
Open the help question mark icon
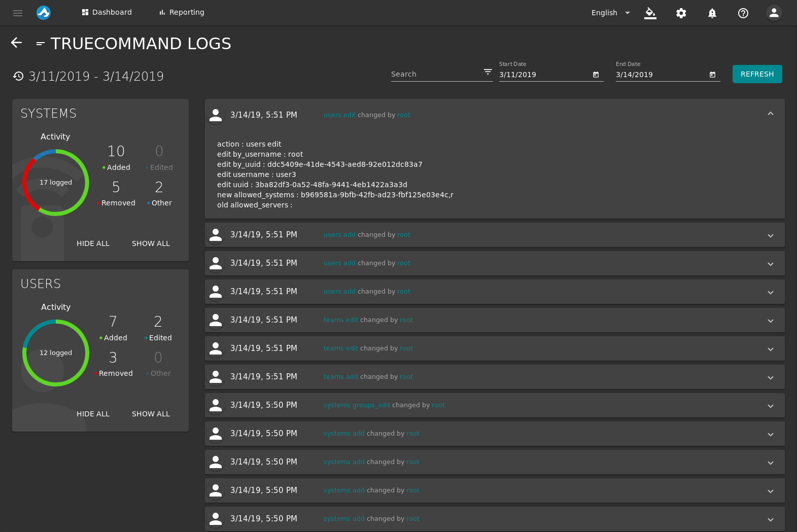point(743,13)
